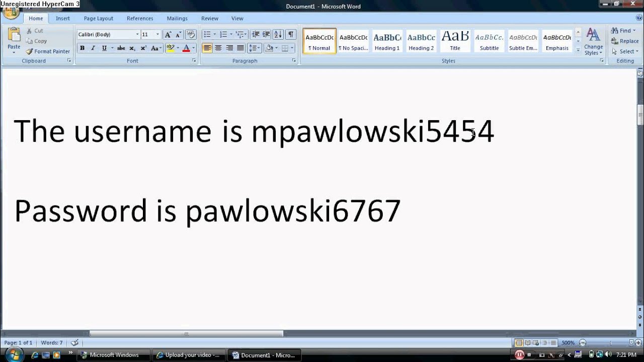The height and width of the screenshot is (362, 644).
Task: Open the line spacing options
Action: pos(255,48)
